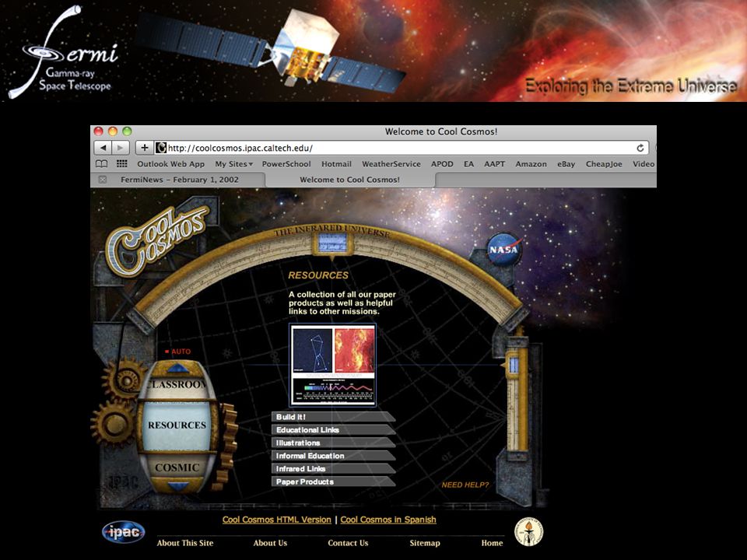This screenshot has height=560, width=747.
Task: Open the reading list book icon
Action: click(101, 164)
